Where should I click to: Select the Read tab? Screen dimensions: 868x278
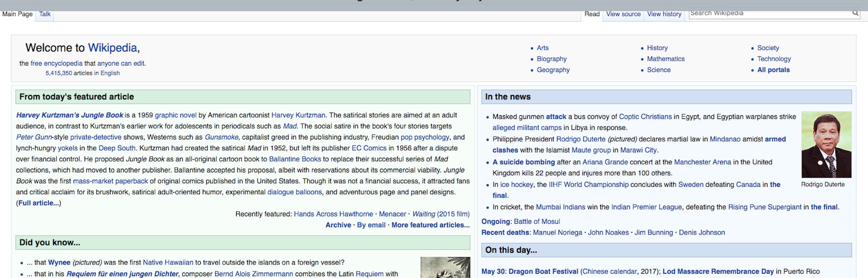(592, 14)
